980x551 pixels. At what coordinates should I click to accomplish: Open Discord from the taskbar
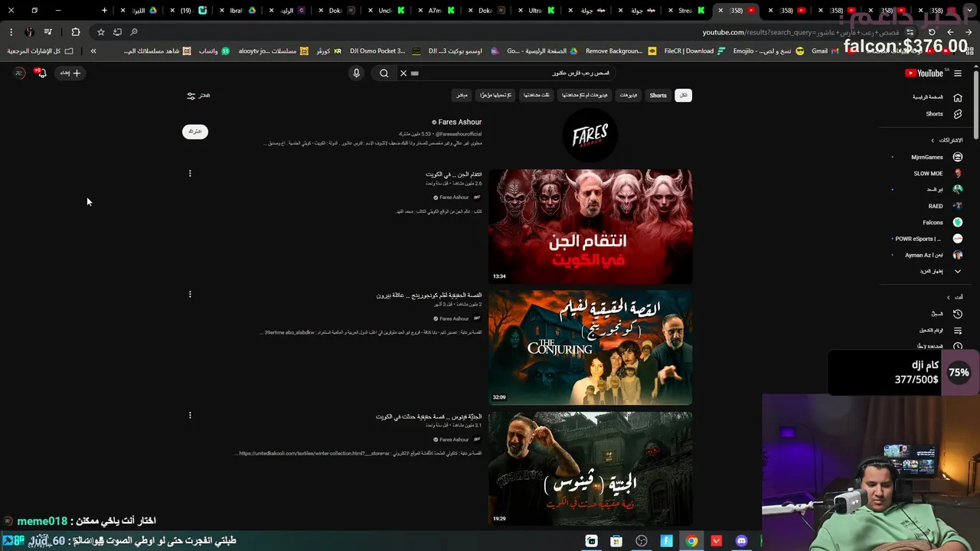tap(741, 541)
